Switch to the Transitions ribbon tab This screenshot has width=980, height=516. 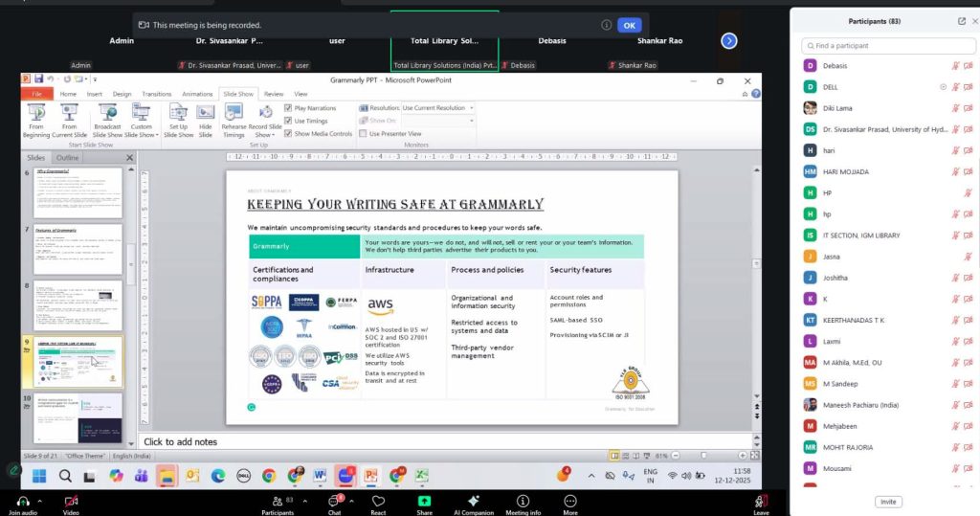click(156, 94)
